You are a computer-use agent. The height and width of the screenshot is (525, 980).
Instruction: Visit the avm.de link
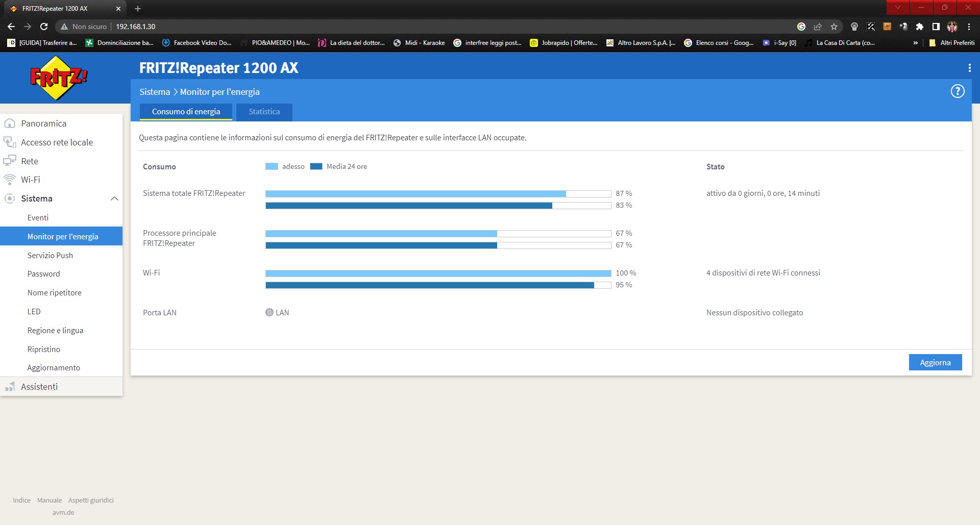tap(63, 512)
